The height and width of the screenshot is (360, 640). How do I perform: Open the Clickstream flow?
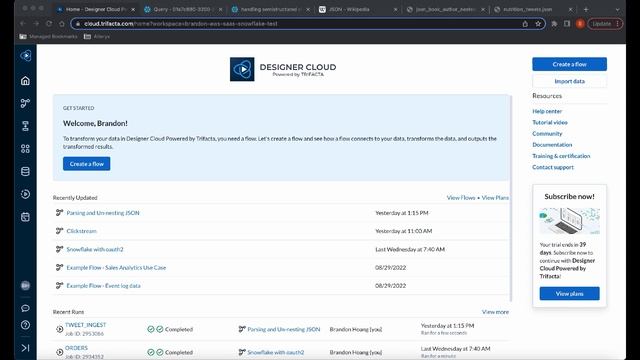[x=82, y=231]
